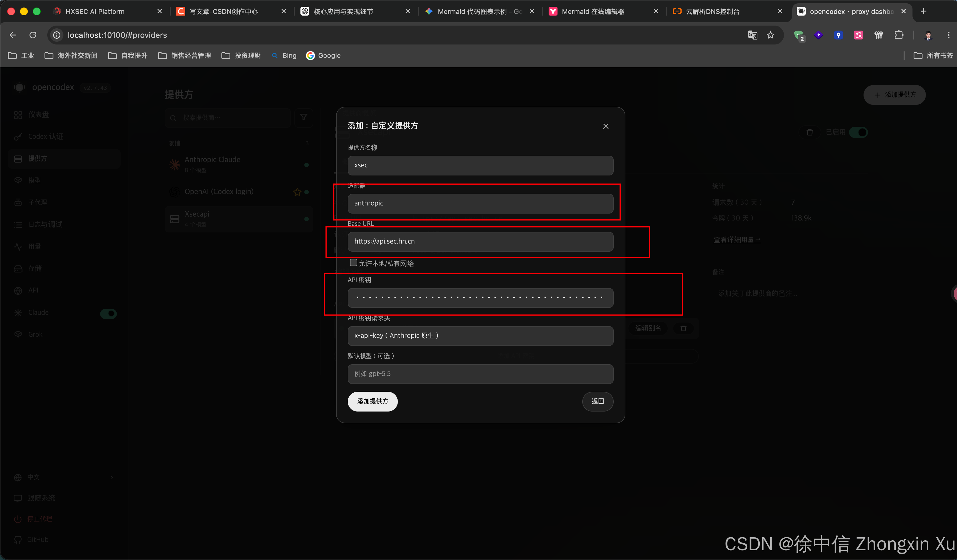The width and height of the screenshot is (957, 560).
Task: Click the trash icon beside 编辑别名
Action: [x=683, y=328]
